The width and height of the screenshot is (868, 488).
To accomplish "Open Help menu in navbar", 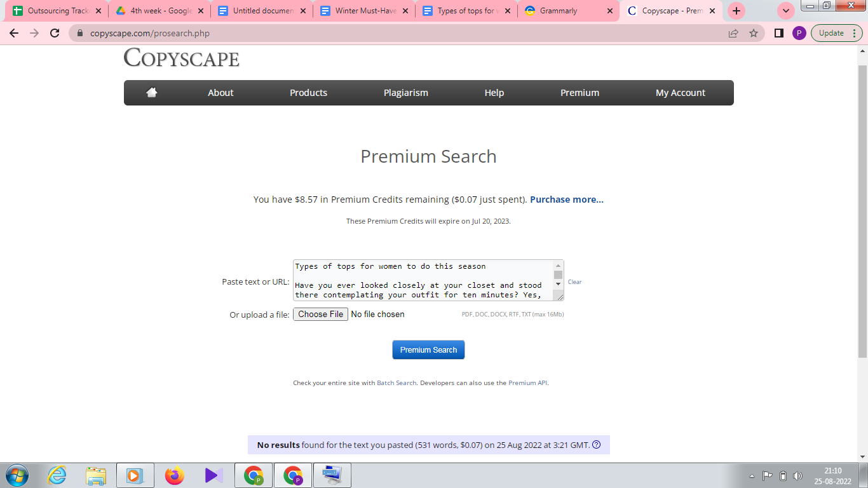I will [494, 93].
